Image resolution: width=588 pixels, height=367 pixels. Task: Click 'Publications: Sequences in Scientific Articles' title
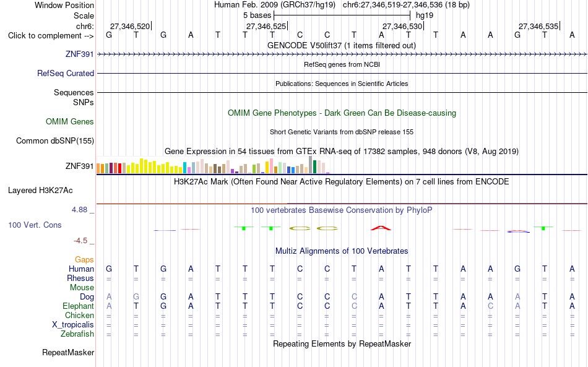pos(342,84)
